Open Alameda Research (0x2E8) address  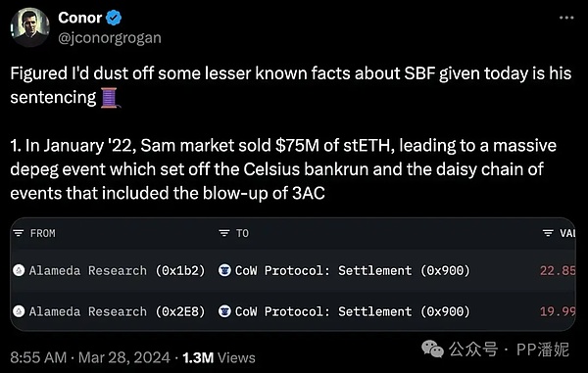pos(118,311)
